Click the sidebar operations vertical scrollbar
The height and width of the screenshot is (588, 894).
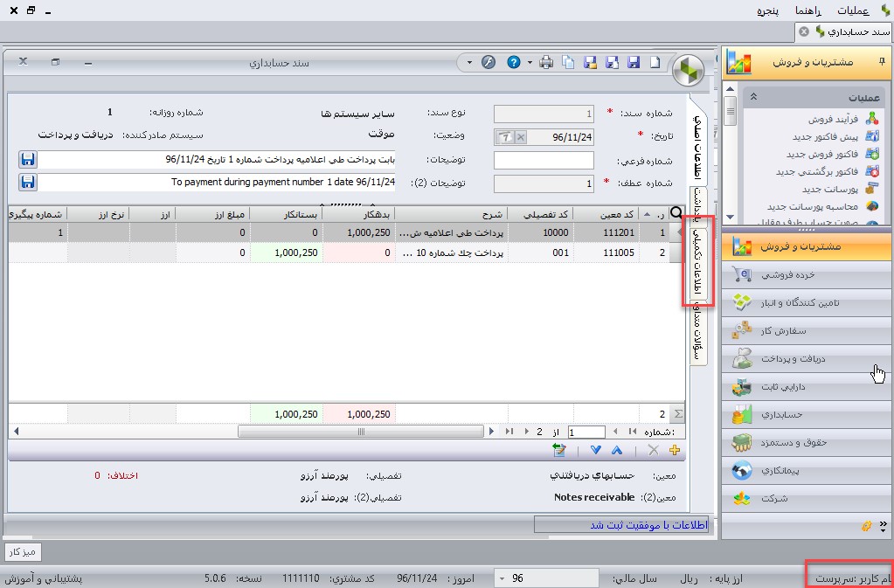730,111
